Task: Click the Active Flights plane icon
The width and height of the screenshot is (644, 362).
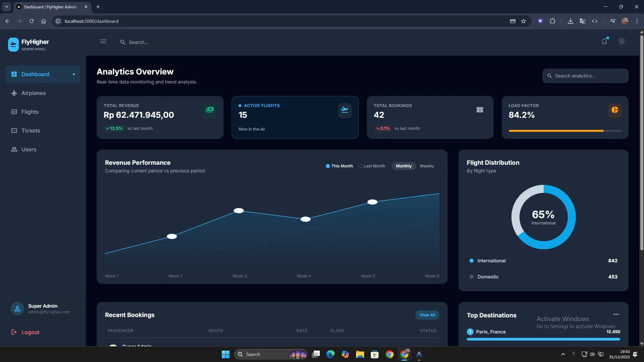Action: coord(345,110)
